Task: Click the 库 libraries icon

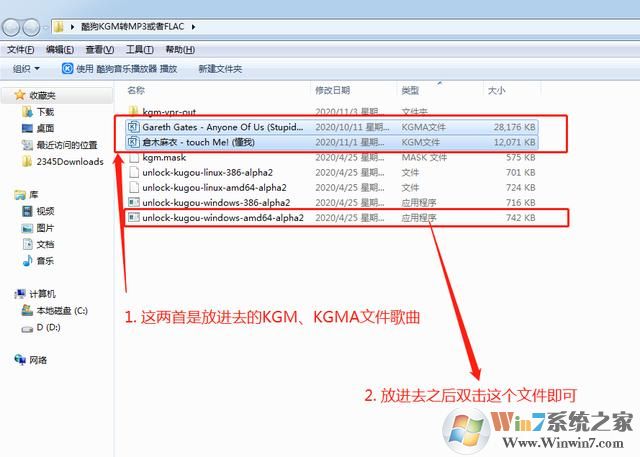Action: tap(20, 195)
